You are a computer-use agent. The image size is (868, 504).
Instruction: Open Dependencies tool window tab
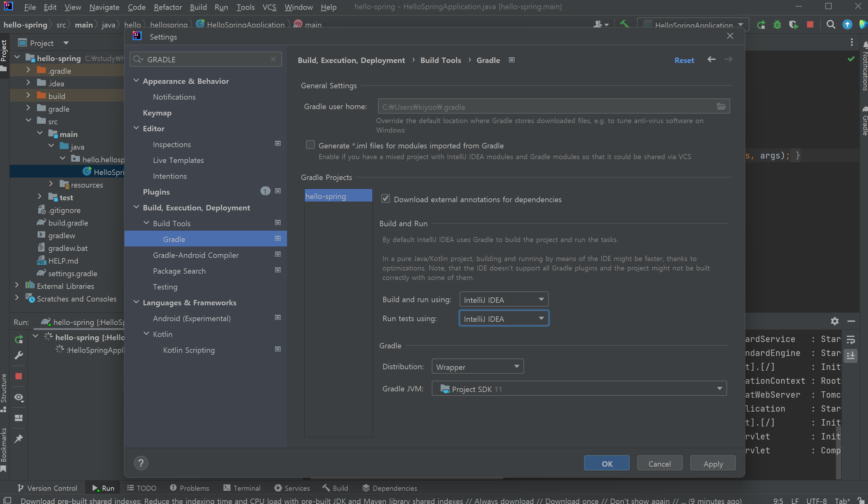coord(389,488)
